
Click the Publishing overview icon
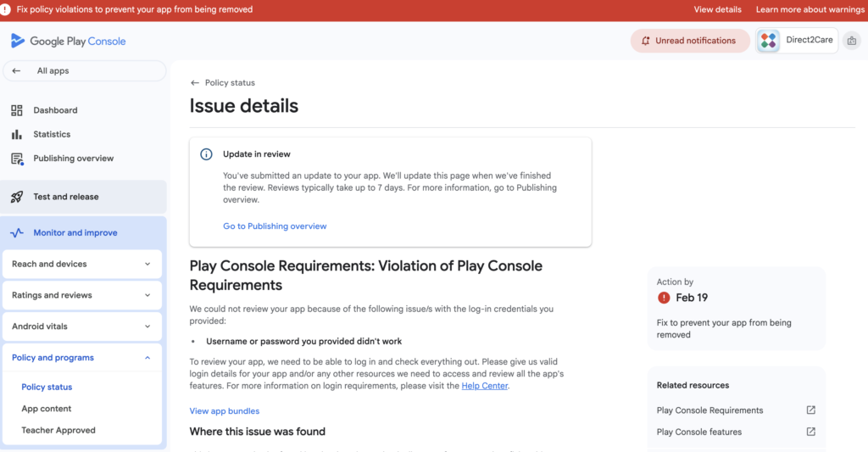click(x=17, y=159)
